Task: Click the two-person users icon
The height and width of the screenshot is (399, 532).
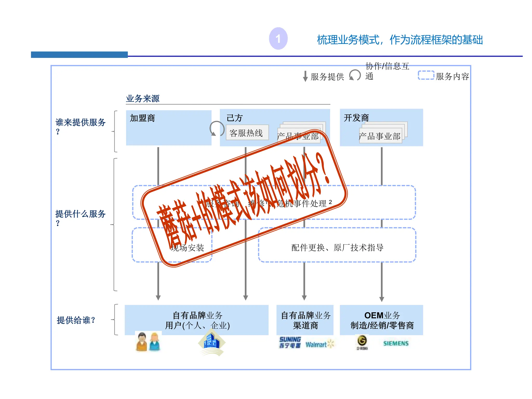Action: point(148,342)
